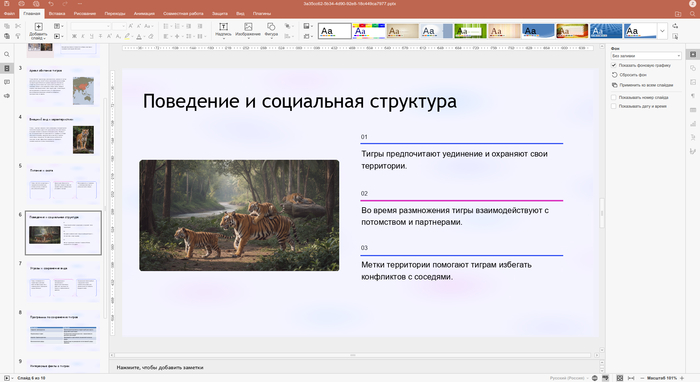Open the slide layout dropdown
The height and width of the screenshot is (382, 700).
(58, 26)
